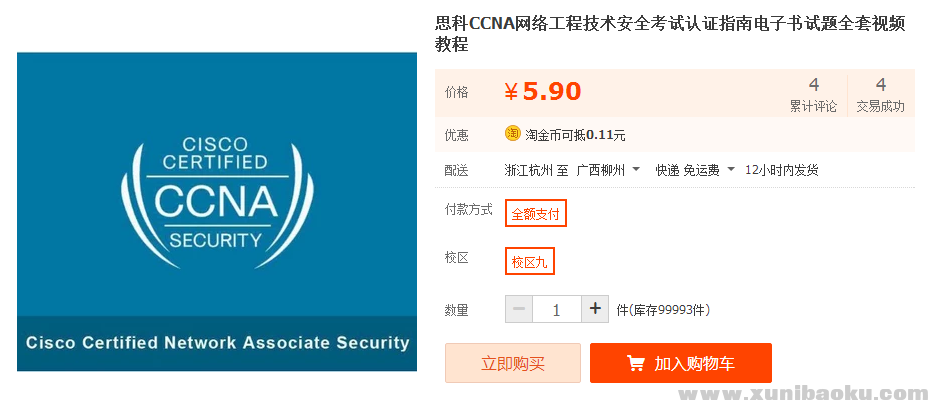Increase quantity with the plus button
Image resolution: width=931 pixels, height=406 pixels.
click(595, 309)
